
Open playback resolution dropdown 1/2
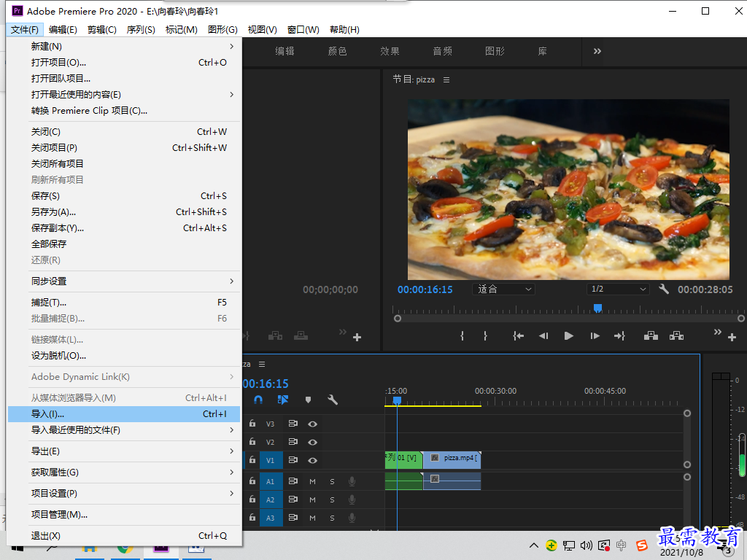(x=618, y=289)
